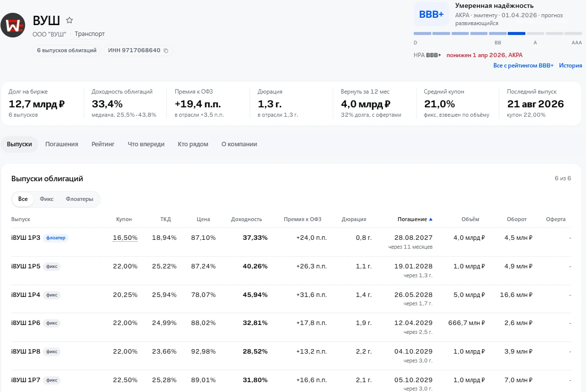Sort by the Оборот column header
Viewport: 586px width, 392px height.
[517, 219]
